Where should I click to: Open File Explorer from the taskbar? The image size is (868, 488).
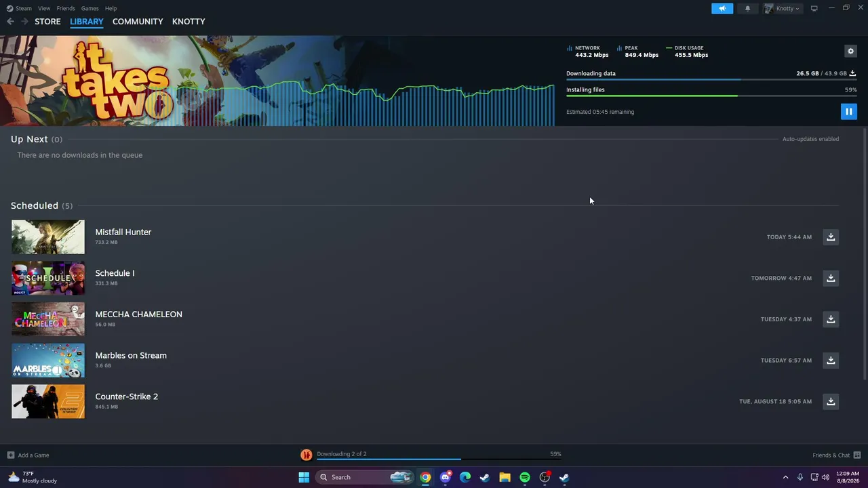(x=505, y=477)
